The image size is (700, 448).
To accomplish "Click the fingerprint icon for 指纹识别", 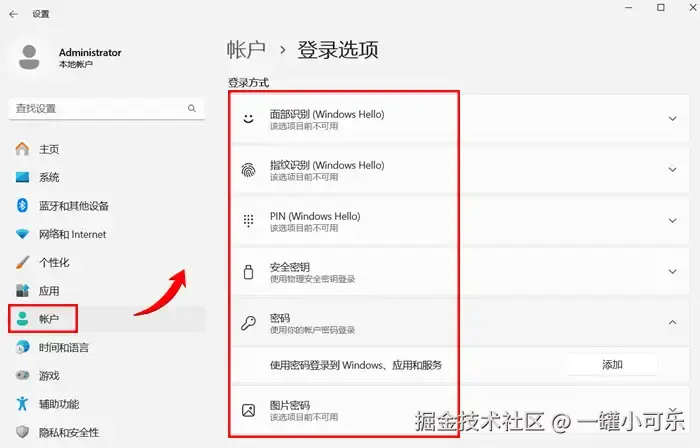I will coord(248,170).
